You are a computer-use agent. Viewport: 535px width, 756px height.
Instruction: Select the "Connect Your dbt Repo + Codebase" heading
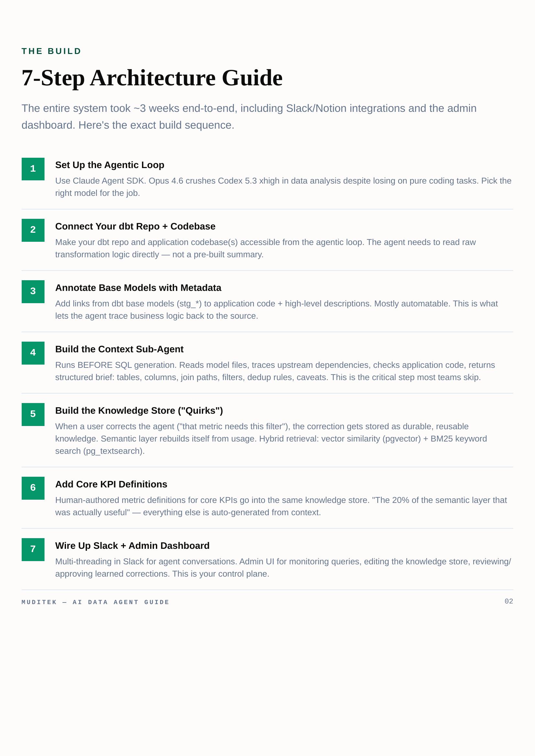135,226
